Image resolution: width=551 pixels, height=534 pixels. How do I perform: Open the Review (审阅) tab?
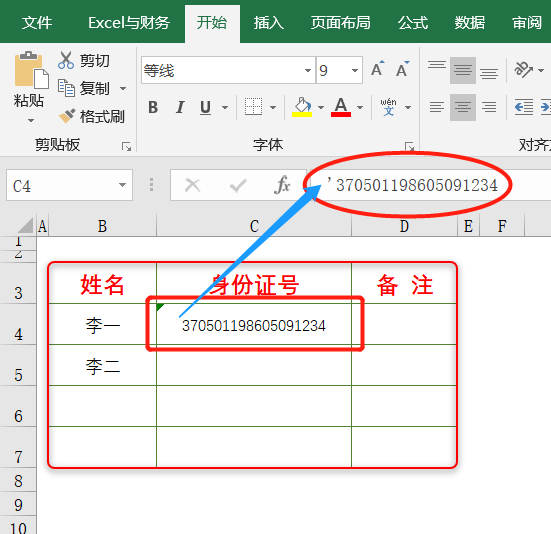point(527,23)
